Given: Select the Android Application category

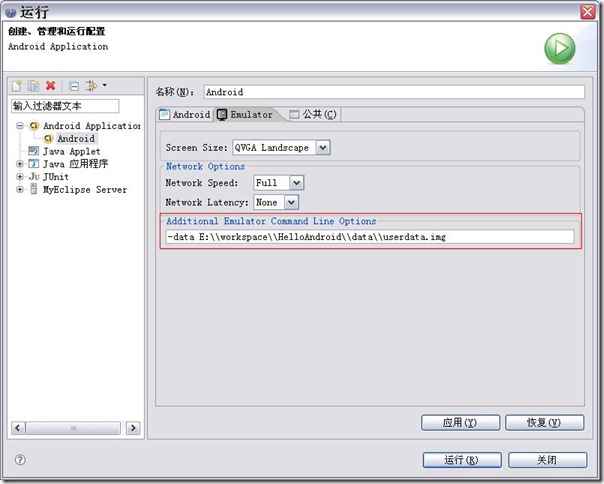Looking at the screenshot, I should point(92,126).
